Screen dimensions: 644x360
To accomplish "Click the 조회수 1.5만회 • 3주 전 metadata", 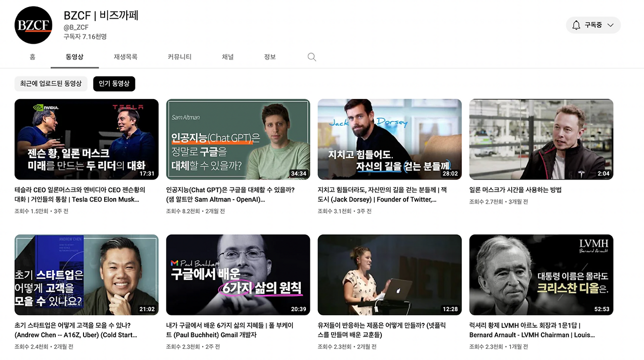I will point(41,211).
